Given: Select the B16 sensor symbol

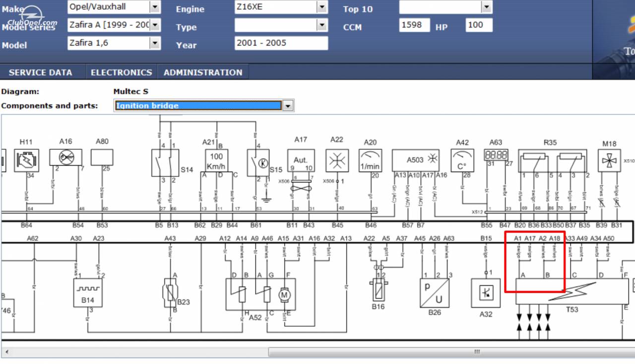Looking at the screenshot, I should 378,290.
